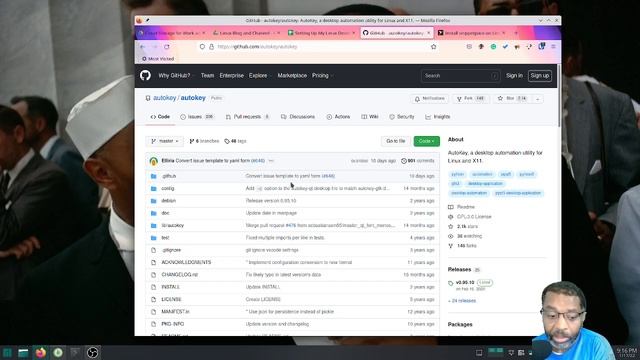Switch to the Insights tab

438,117
